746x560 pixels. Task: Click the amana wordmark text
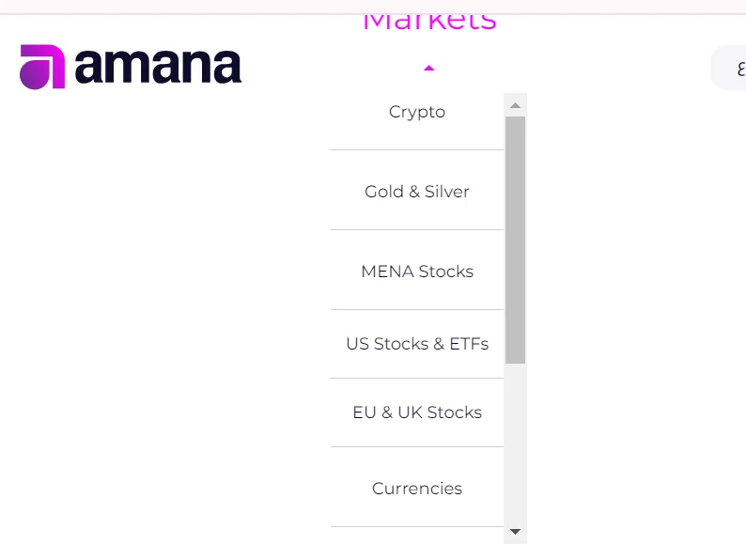coord(157,66)
